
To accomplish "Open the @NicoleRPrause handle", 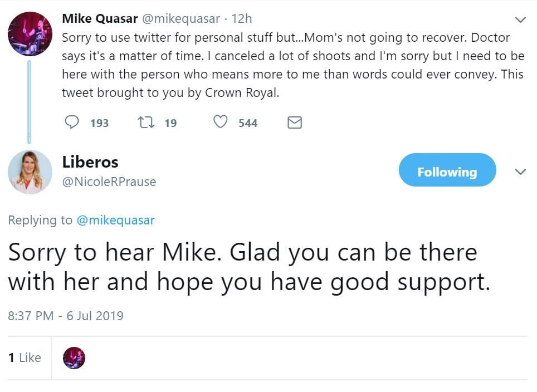I will (x=109, y=182).
